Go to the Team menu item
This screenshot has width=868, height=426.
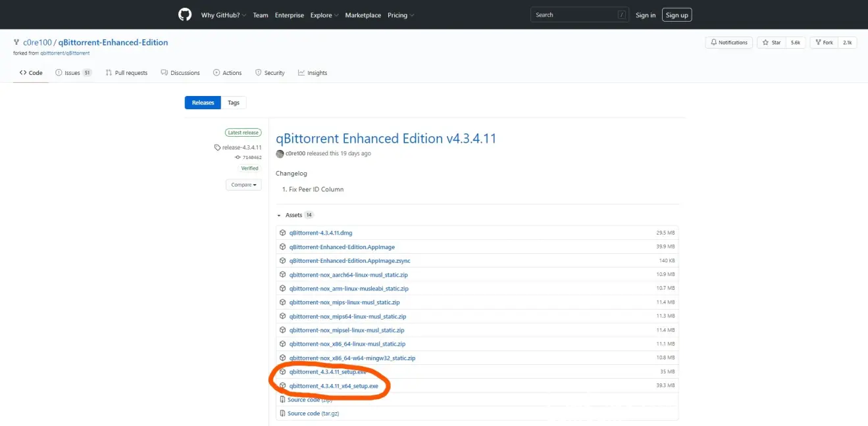coord(261,15)
